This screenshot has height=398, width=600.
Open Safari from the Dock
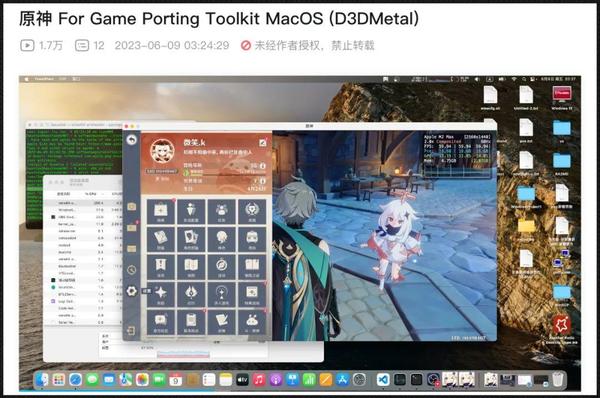[x=75, y=380]
